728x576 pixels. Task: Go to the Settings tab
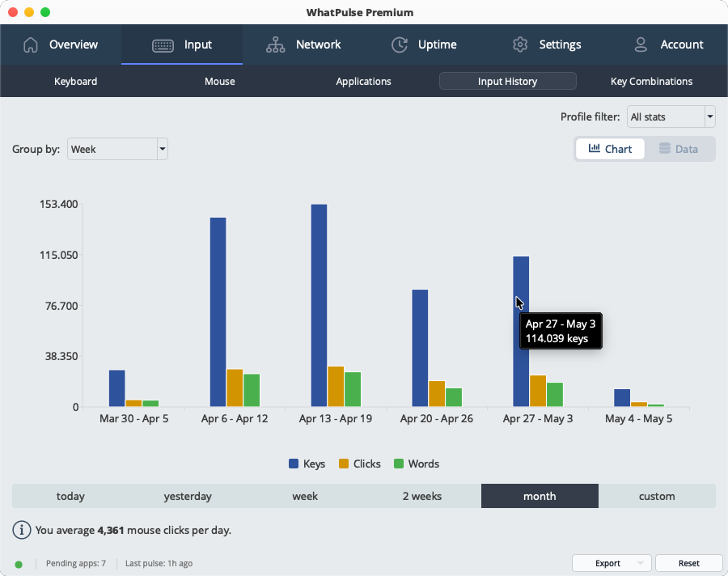(546, 44)
